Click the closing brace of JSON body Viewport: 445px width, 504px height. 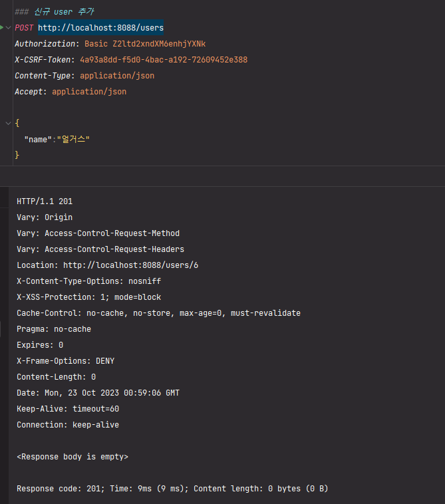[17, 155]
